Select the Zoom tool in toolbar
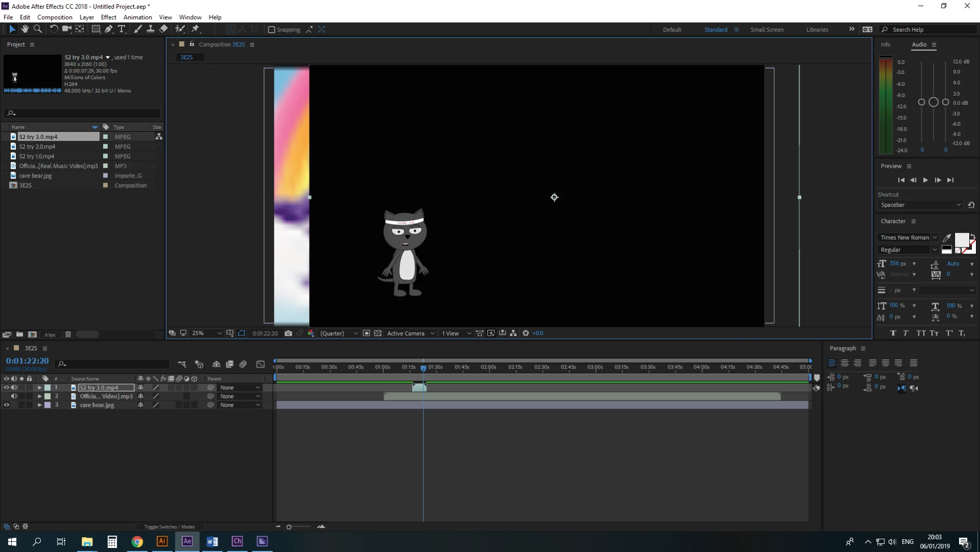980x552 pixels. click(x=37, y=29)
